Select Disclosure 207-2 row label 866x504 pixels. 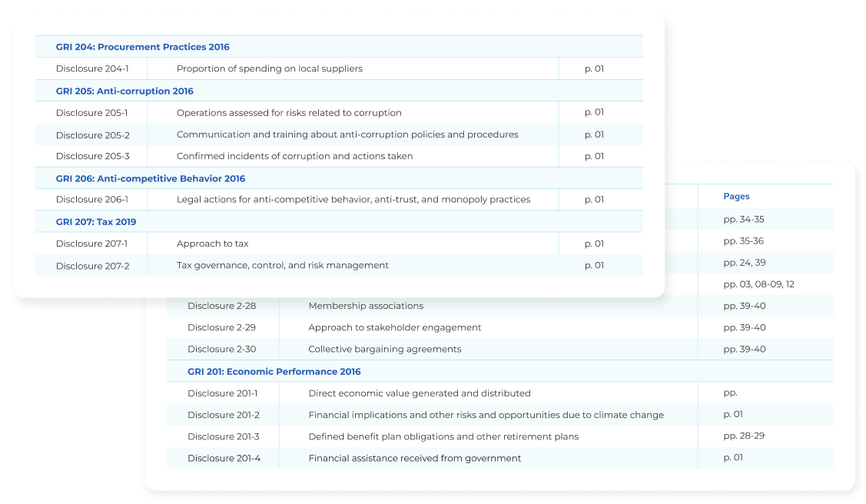(x=93, y=266)
